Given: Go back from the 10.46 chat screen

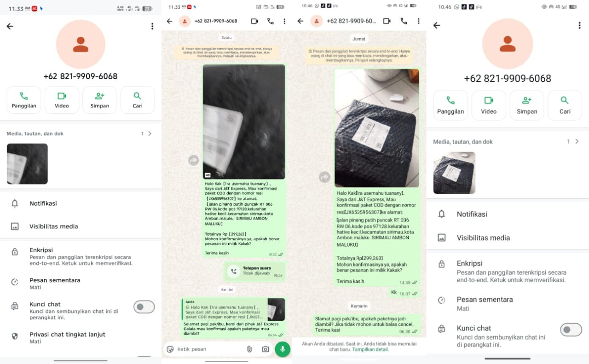Looking at the screenshot, I should click(x=300, y=21).
